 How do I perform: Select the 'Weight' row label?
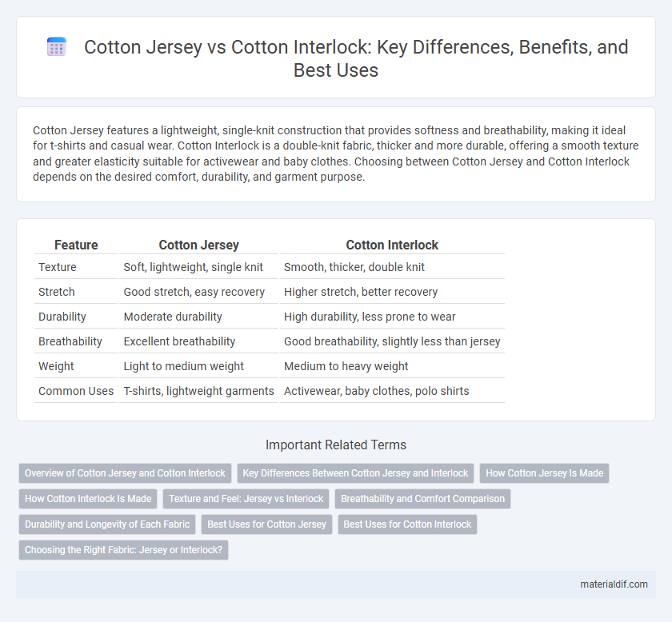(56, 366)
